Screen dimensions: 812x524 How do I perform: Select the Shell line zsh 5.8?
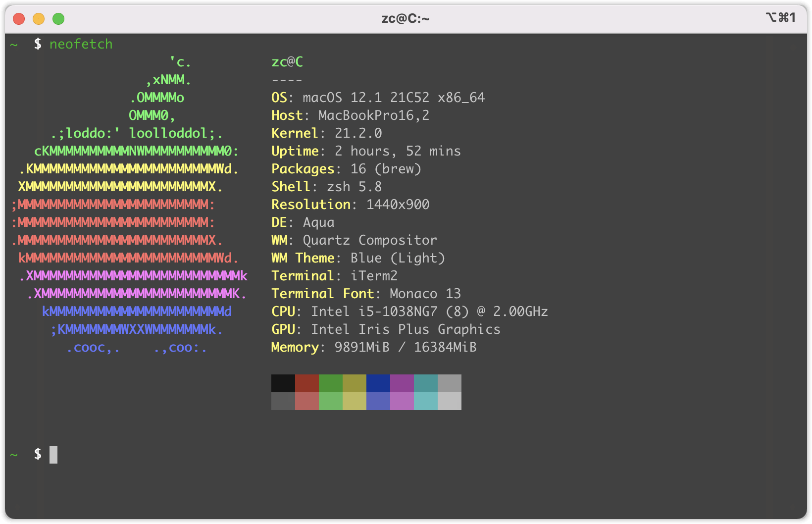(x=327, y=187)
